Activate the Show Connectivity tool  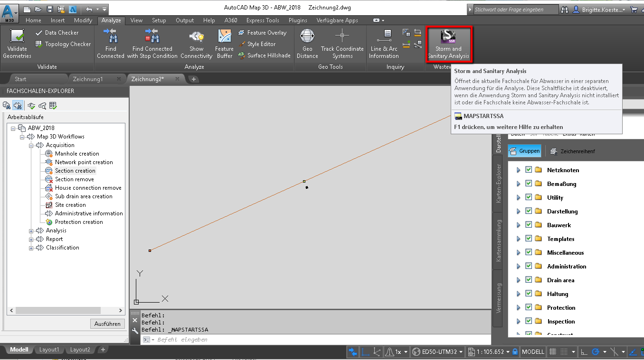(196, 44)
